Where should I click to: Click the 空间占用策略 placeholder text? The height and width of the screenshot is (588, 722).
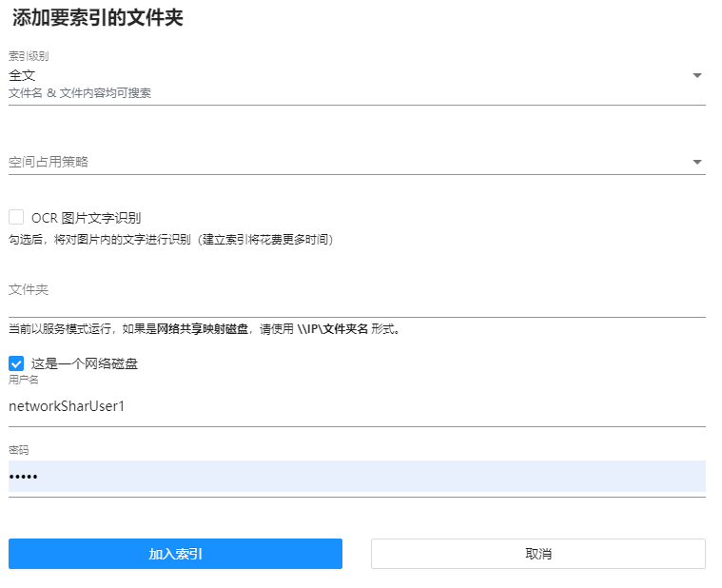[x=49, y=162]
